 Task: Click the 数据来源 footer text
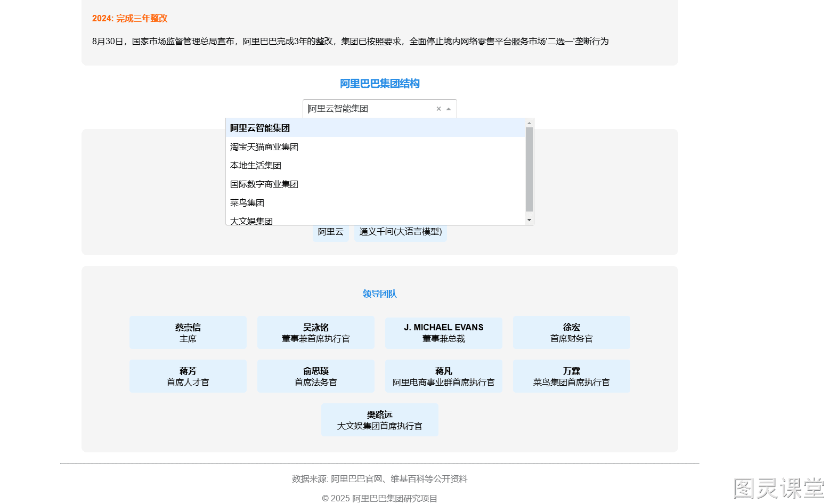click(380, 479)
